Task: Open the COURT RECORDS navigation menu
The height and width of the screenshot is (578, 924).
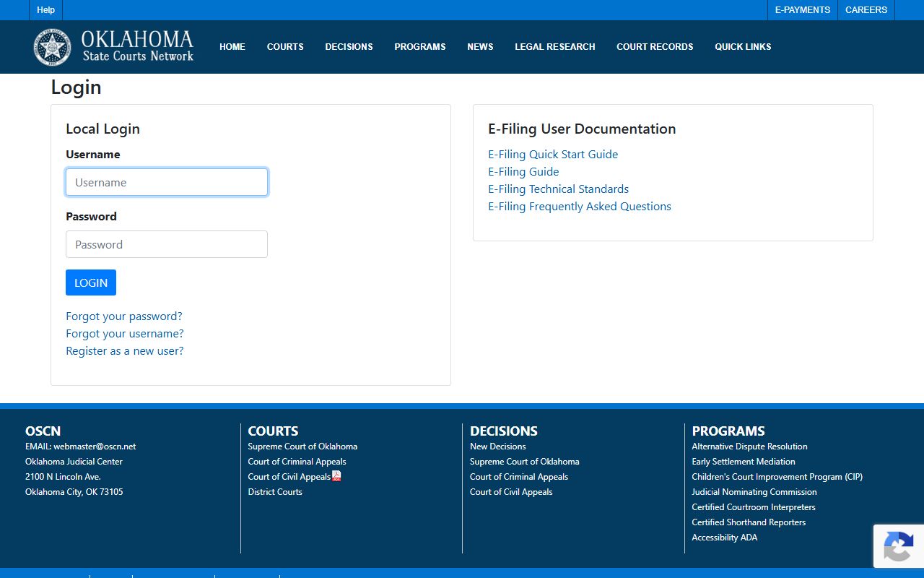Action: pos(655,47)
